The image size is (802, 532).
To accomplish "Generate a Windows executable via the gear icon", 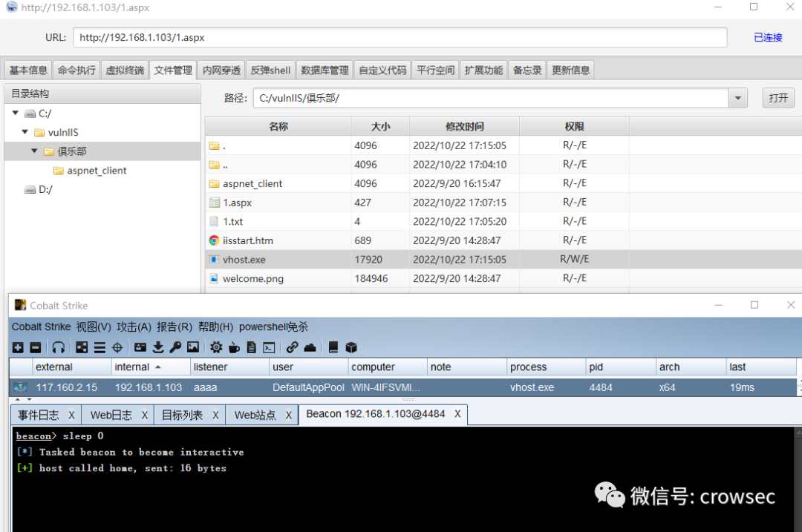I will tap(216, 347).
